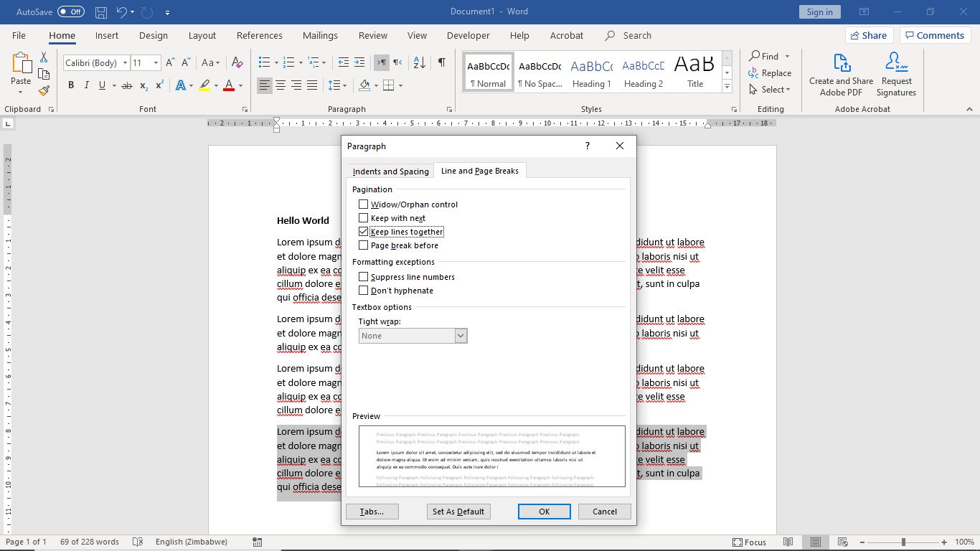Uncheck Keep lines together
This screenshot has height=551, width=980.
point(364,232)
